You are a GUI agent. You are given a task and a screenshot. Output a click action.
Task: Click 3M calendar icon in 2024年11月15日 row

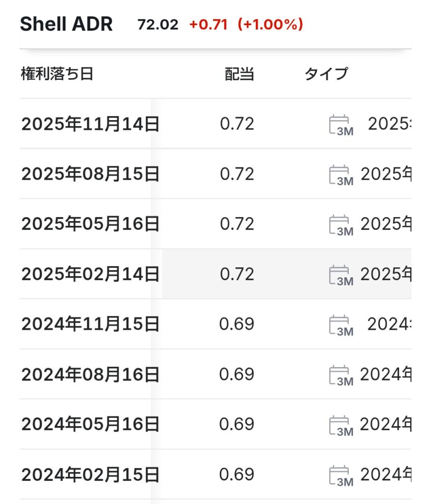click(x=340, y=325)
